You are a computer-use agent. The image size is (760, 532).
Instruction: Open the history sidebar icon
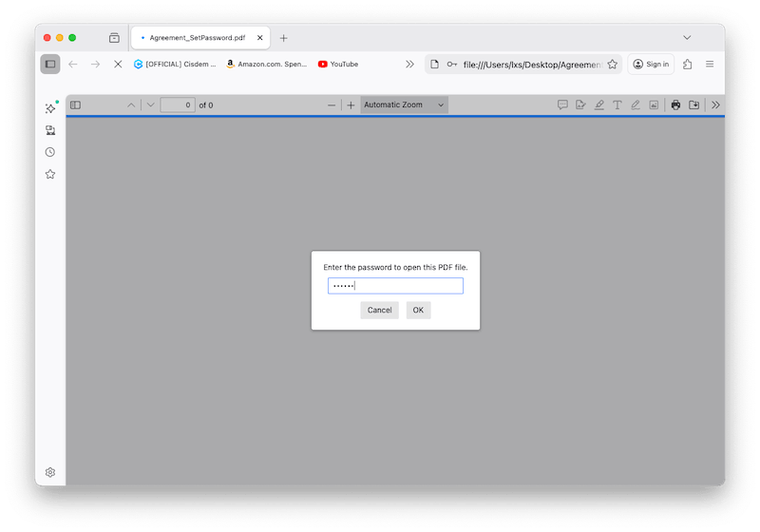click(x=50, y=152)
